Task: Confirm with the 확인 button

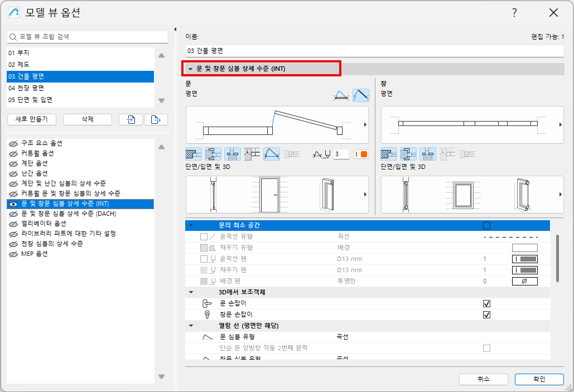Action: (x=539, y=380)
